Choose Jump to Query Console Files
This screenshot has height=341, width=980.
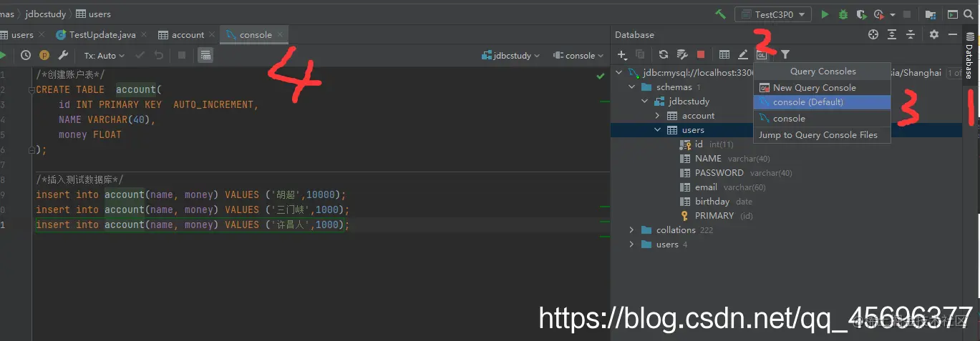click(822, 135)
